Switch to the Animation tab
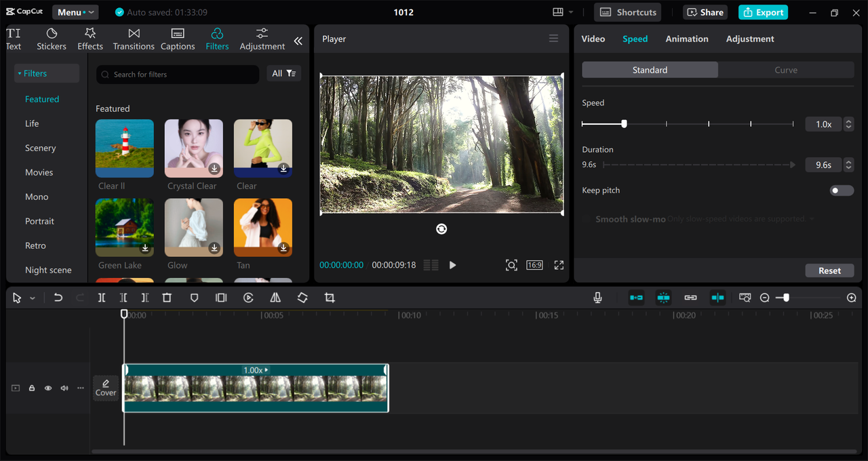This screenshot has width=868, height=461. [x=687, y=39]
